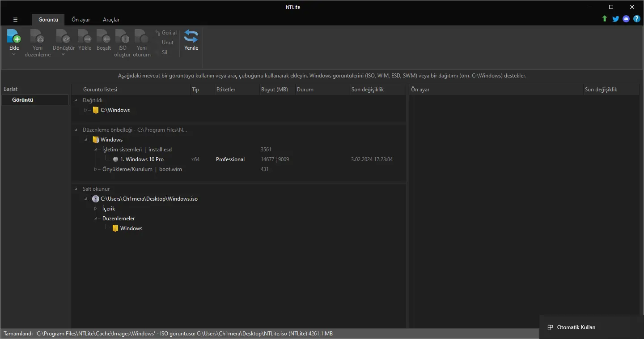Click the Boşalt unload icon
This screenshot has width=644, height=339.
[x=104, y=36]
